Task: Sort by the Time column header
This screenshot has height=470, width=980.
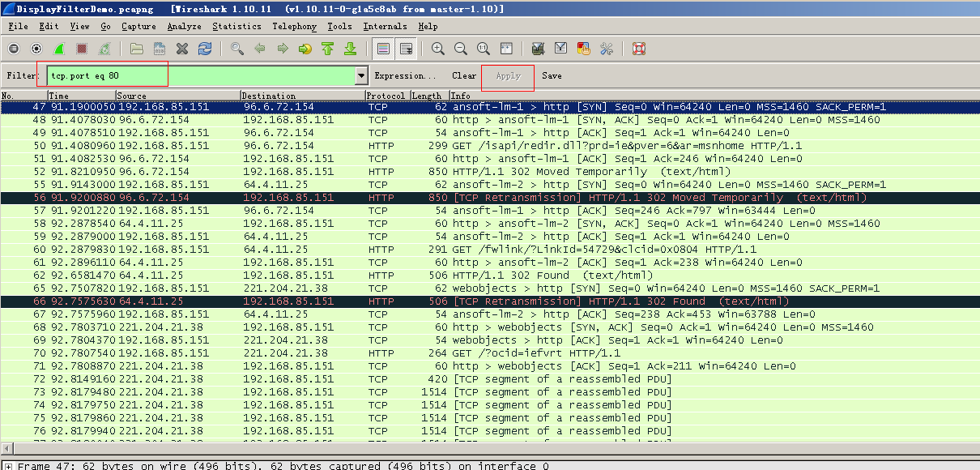Action: tap(81, 96)
